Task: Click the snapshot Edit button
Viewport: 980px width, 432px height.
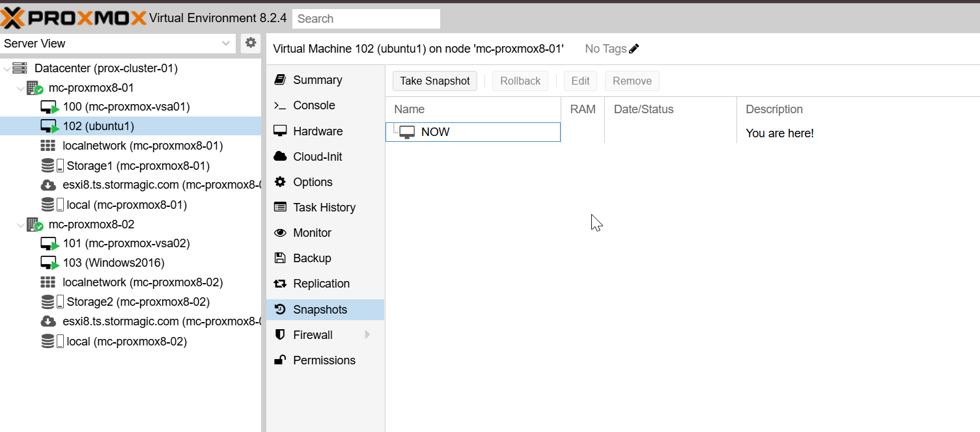Action: 580,81
